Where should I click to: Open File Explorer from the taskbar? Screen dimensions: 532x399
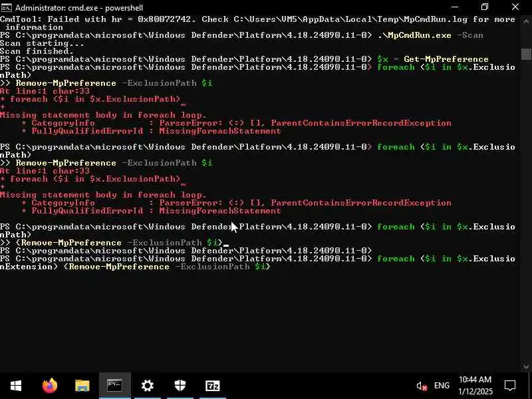(82, 386)
